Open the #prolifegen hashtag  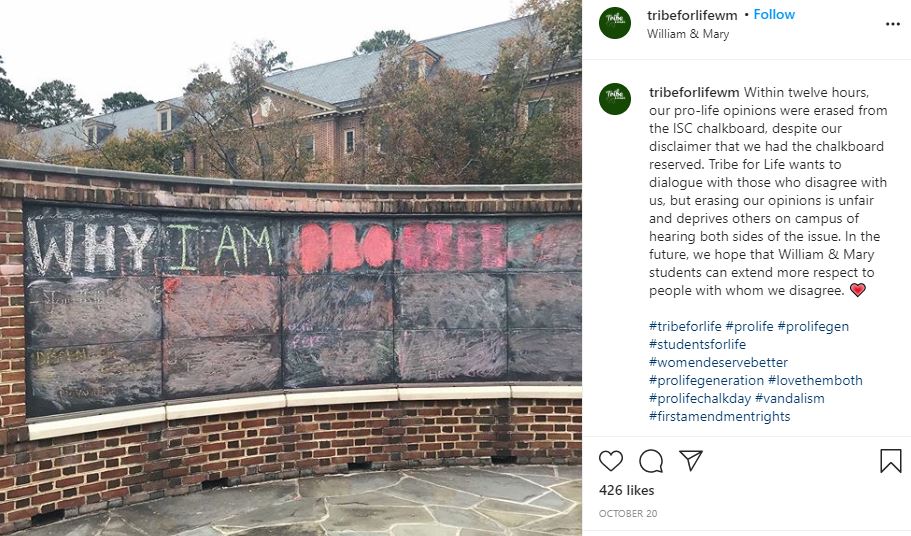[x=813, y=326]
